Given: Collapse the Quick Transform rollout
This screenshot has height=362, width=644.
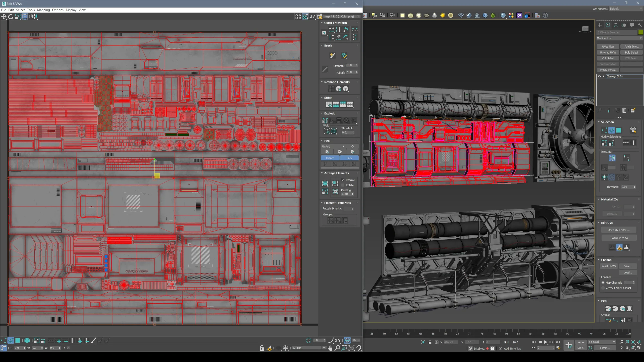Looking at the screenshot, I should coord(322,23).
